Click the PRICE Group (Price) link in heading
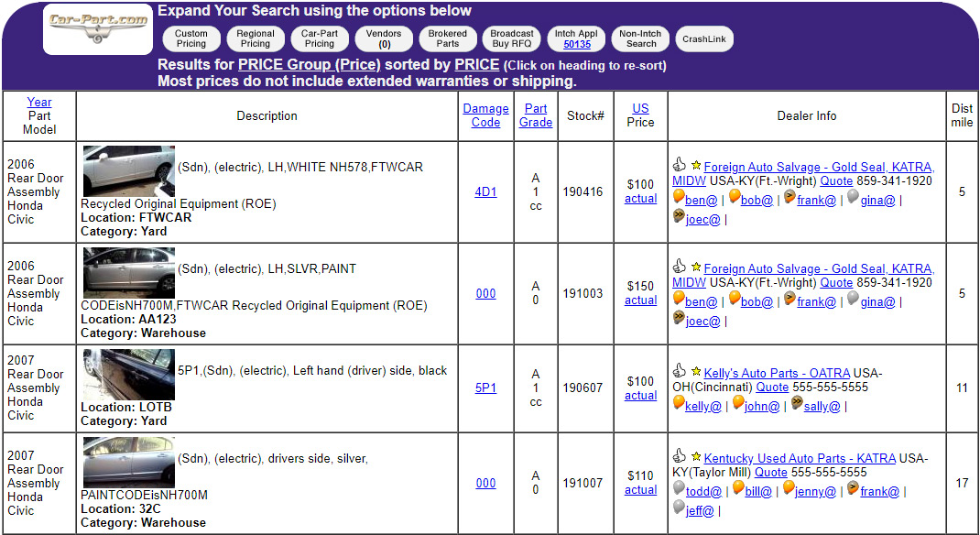Image resolution: width=980 pixels, height=535 pixels. click(x=310, y=65)
